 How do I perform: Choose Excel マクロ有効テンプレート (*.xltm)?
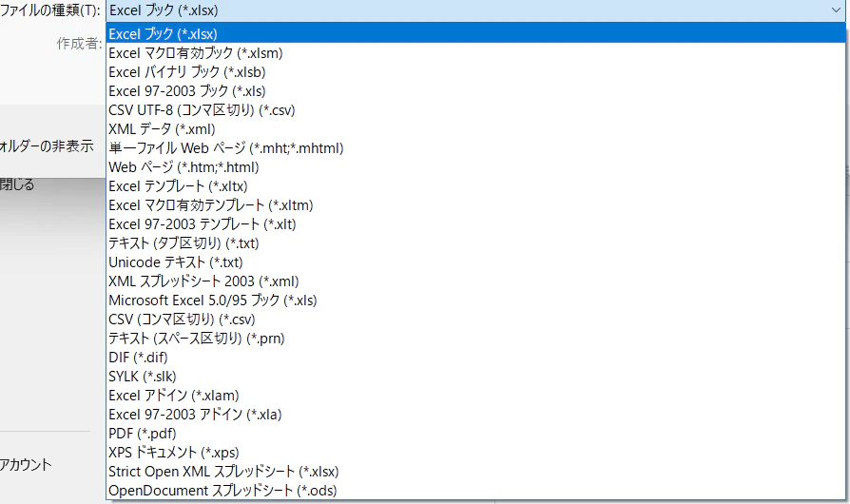pos(475,205)
